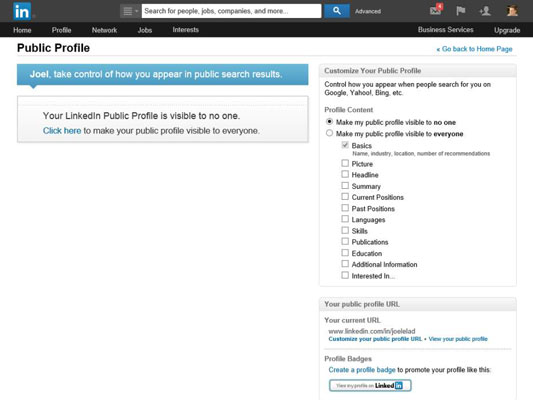
Task: Open the Interests menu item
Action: pyautogui.click(x=186, y=30)
